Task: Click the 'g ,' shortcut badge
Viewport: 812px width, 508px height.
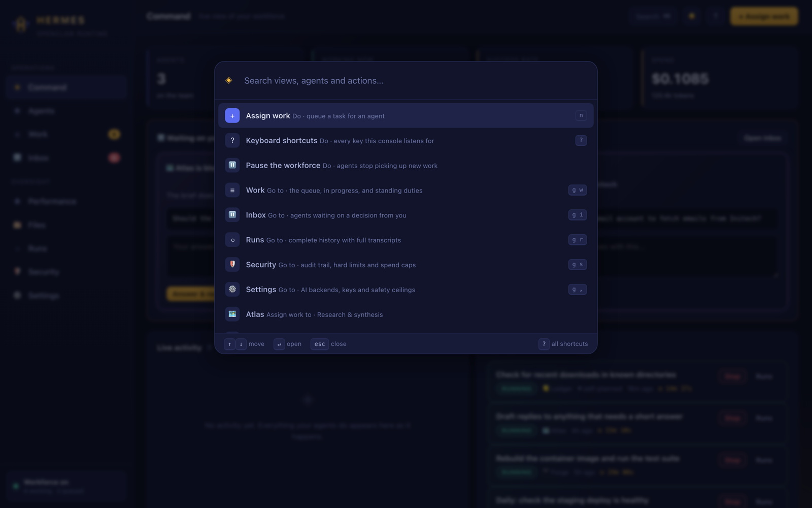Action: (578, 289)
